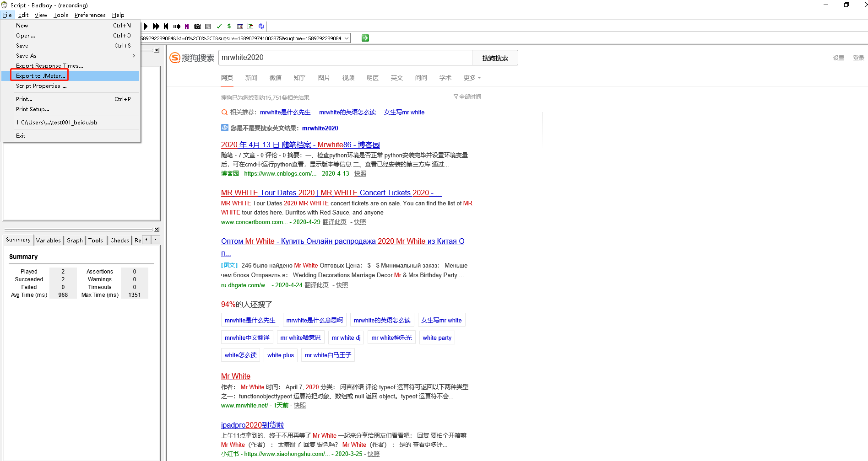Click the Rewind to start icon

pos(166,27)
